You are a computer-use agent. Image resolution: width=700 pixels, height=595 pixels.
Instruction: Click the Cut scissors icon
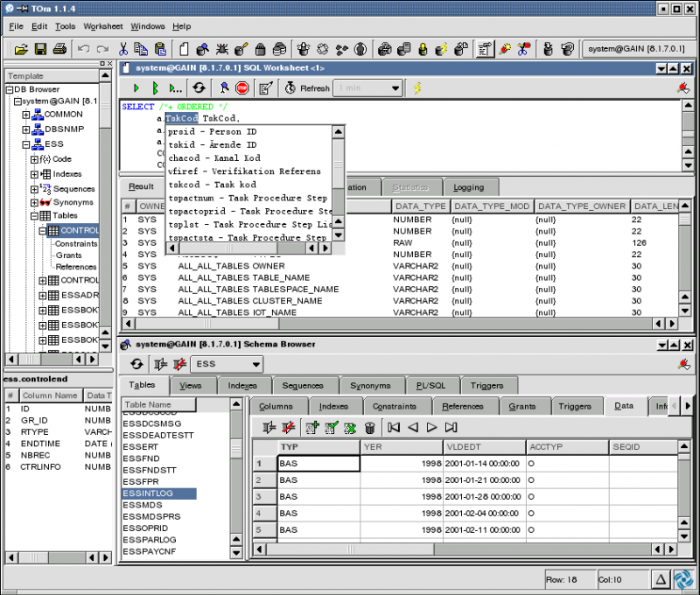pos(123,49)
